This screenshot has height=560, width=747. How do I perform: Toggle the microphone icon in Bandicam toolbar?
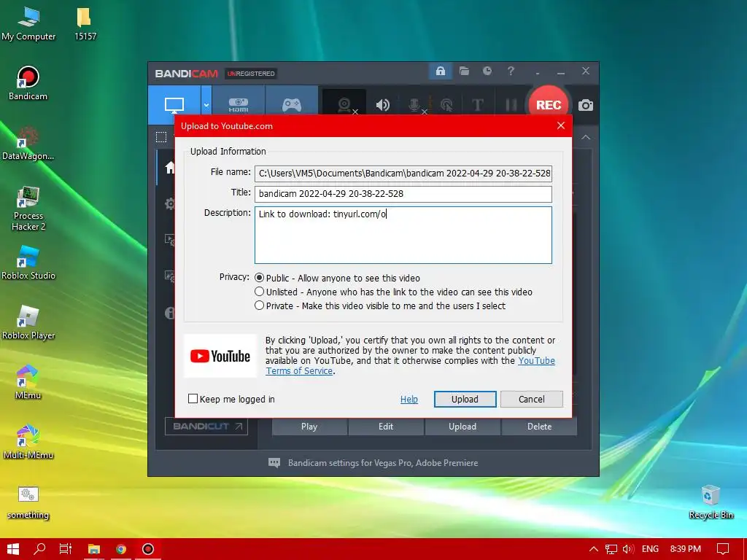(x=414, y=105)
